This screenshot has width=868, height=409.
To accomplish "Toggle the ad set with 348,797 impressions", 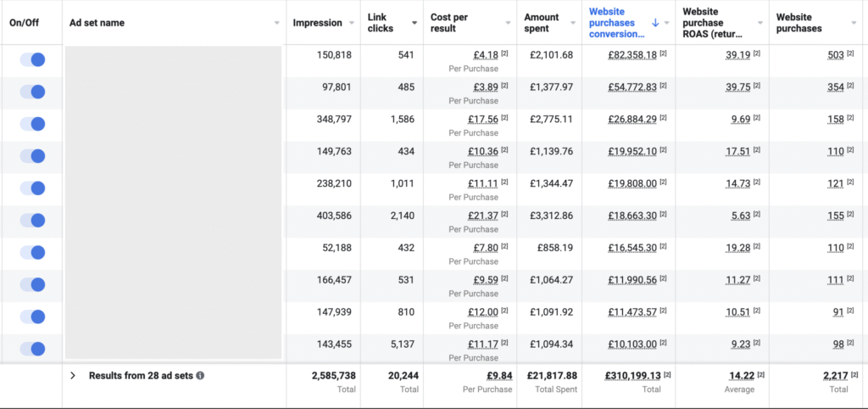I will (x=32, y=124).
